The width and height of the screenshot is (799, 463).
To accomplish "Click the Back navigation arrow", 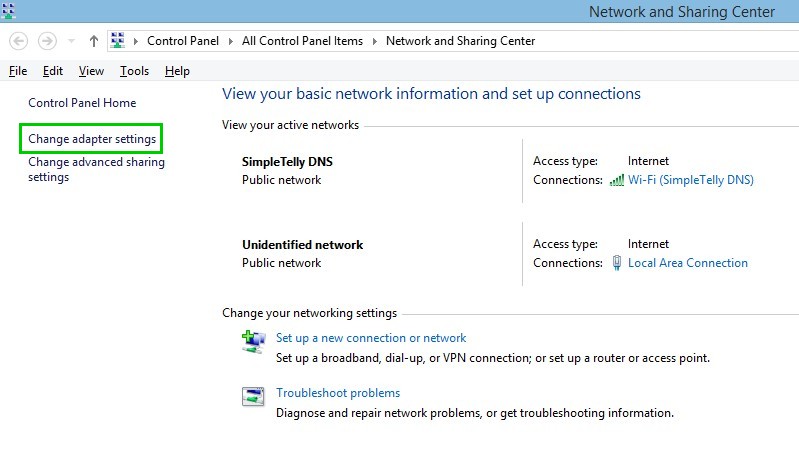I will [x=19, y=41].
